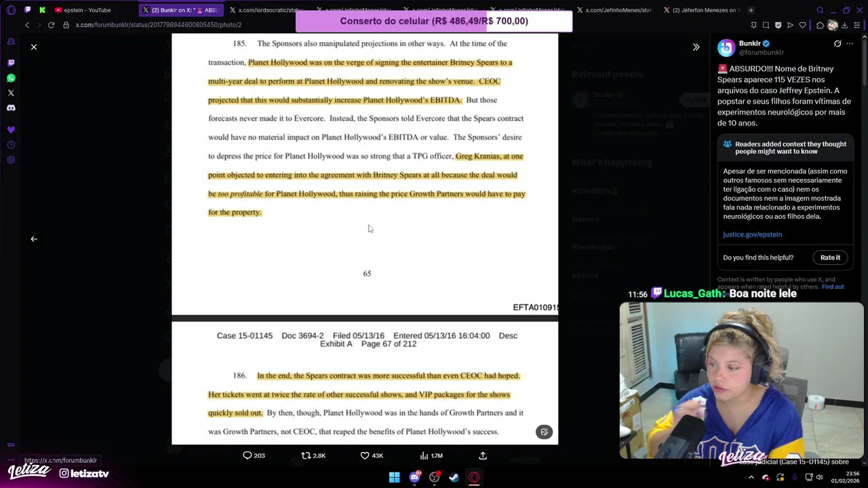Image resolution: width=868 pixels, height=488 pixels.
Task: Navigate forward in the browser toolbar
Action: click(x=39, y=25)
